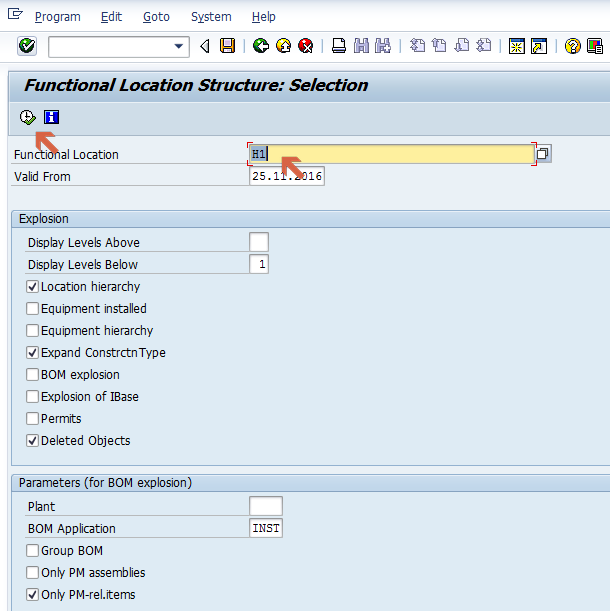
Task: Click the First Page icon
Action: pyautogui.click(x=417, y=46)
